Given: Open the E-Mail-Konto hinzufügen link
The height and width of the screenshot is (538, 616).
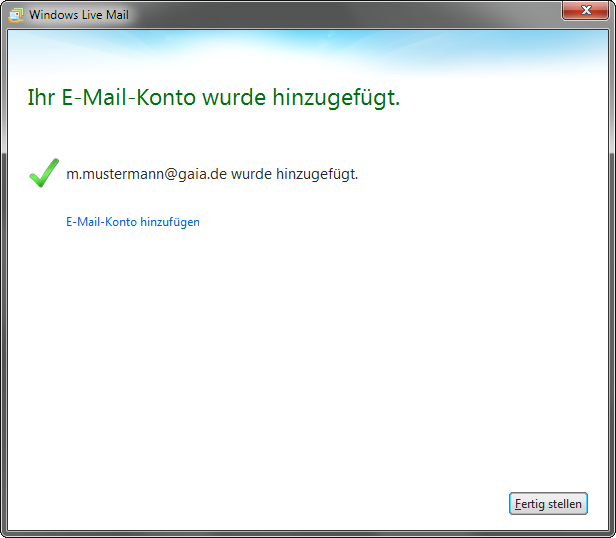Looking at the screenshot, I should (x=133, y=222).
